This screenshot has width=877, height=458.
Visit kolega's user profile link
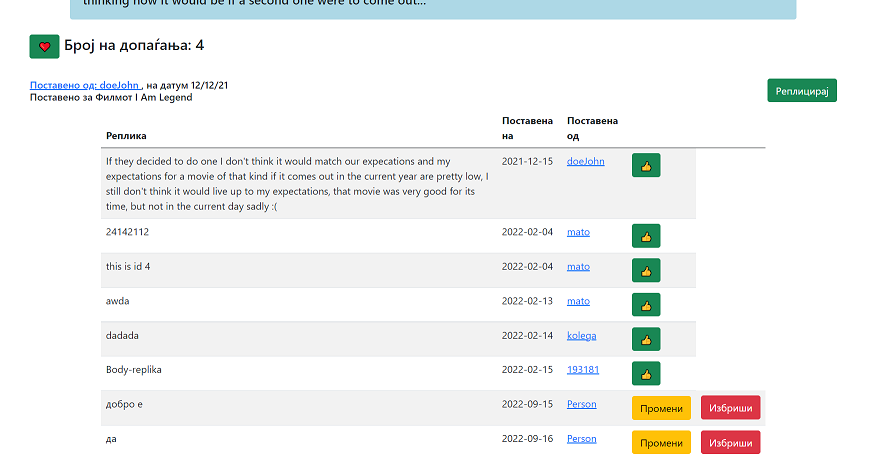(x=581, y=335)
